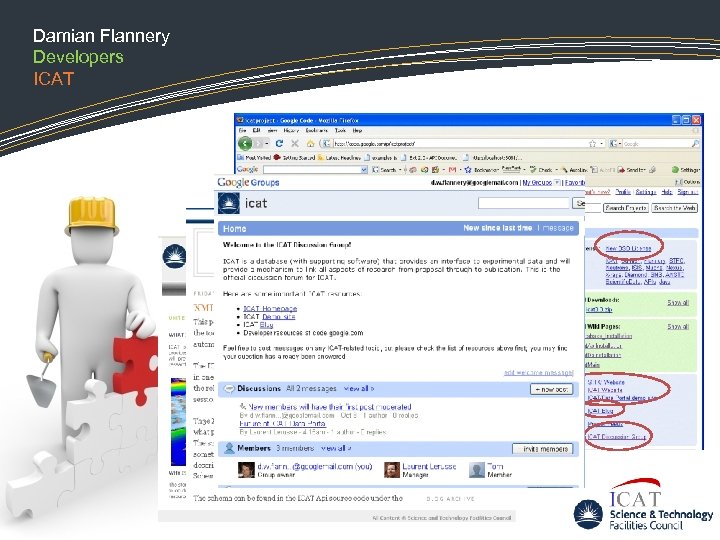Screen dimensions: 720x540
Task: Click Laurent Lerusse member name
Action: (x=429, y=467)
